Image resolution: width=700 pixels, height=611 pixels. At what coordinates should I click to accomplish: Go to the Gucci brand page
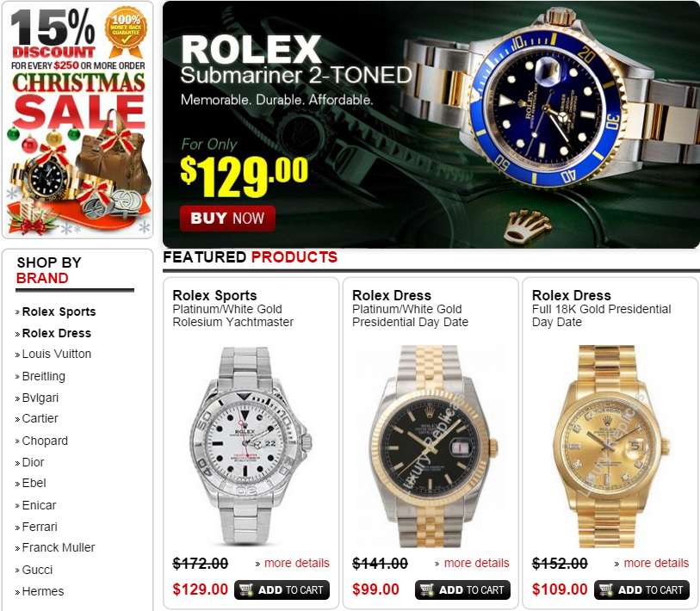37,570
